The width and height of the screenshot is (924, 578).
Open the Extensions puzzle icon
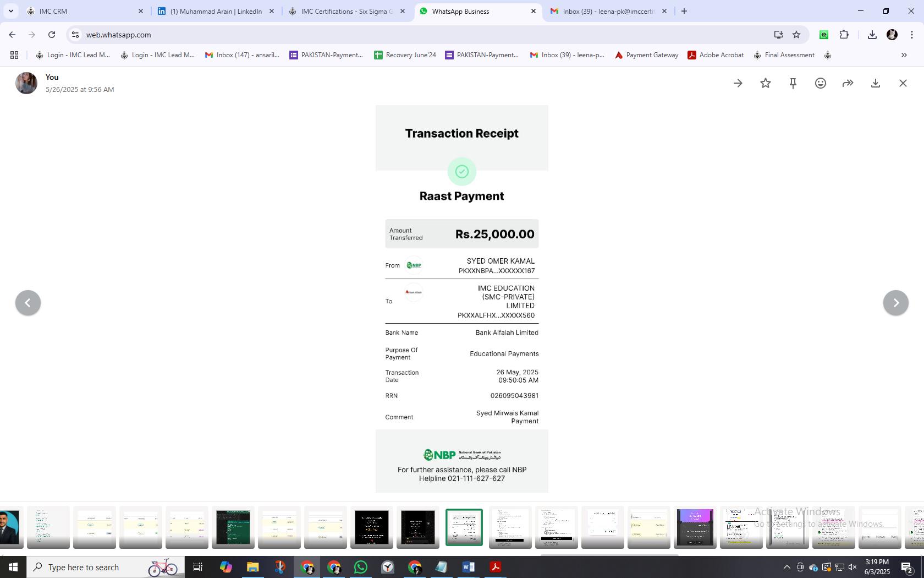click(x=844, y=35)
